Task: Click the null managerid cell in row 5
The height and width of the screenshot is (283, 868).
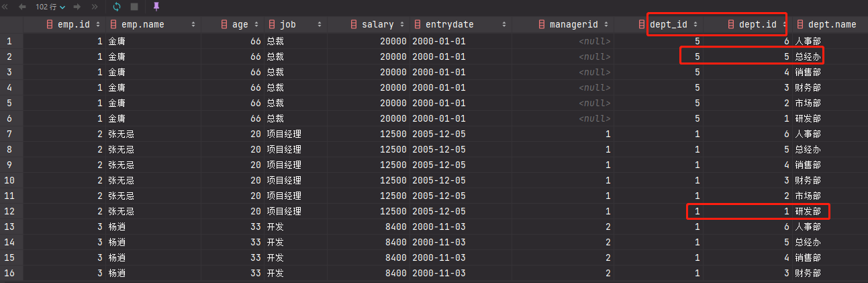Action: (562, 103)
